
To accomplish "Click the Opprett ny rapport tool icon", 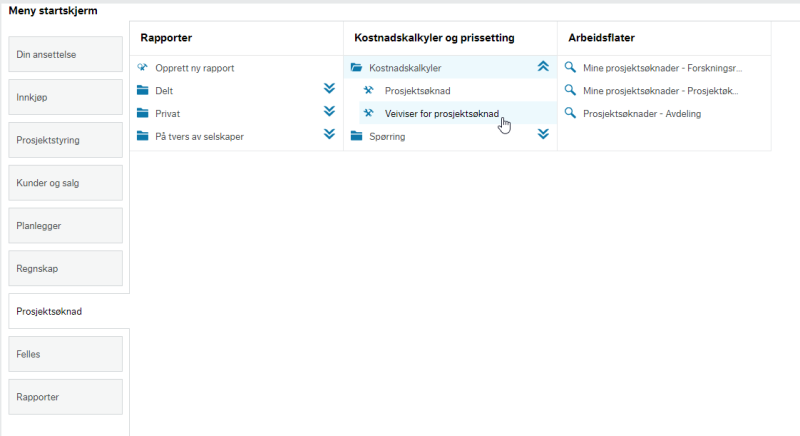I will click(x=142, y=67).
